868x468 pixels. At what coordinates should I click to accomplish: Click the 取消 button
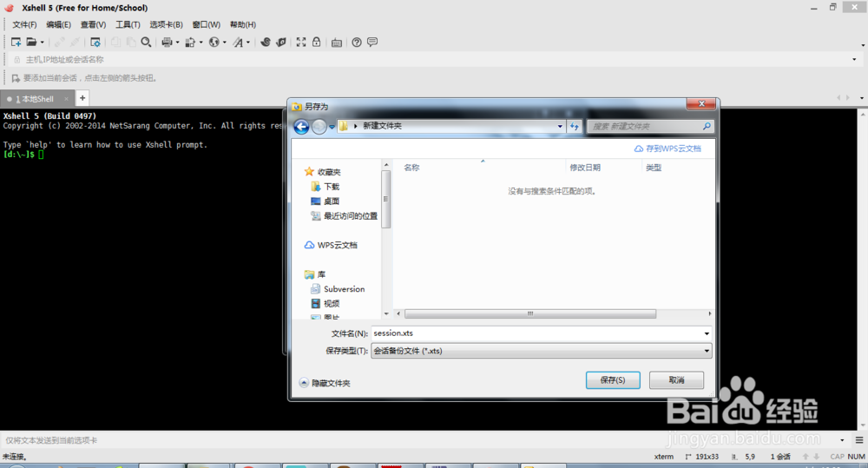[x=676, y=380]
